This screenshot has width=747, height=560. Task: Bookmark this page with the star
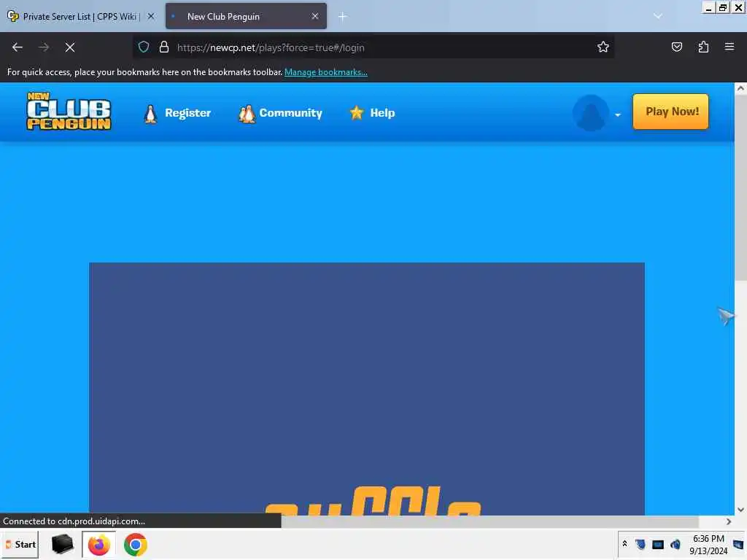tap(603, 47)
